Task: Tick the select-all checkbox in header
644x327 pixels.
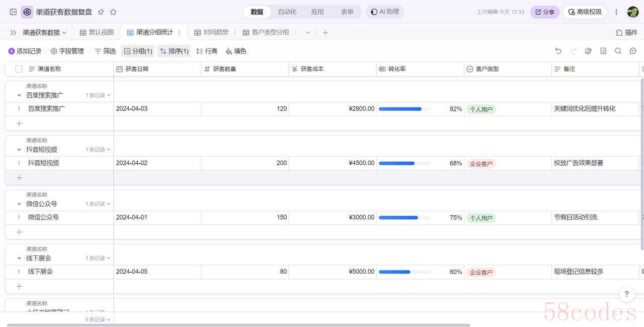Action: click(x=19, y=69)
